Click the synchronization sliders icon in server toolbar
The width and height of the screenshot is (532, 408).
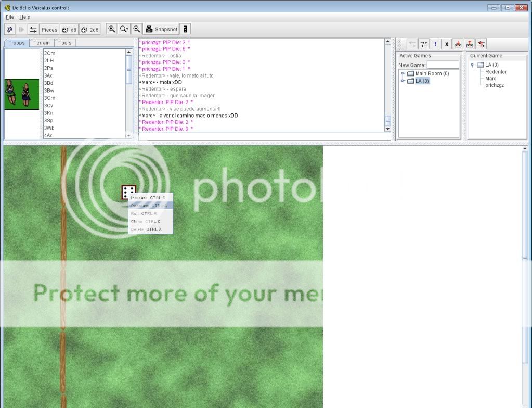coord(424,44)
